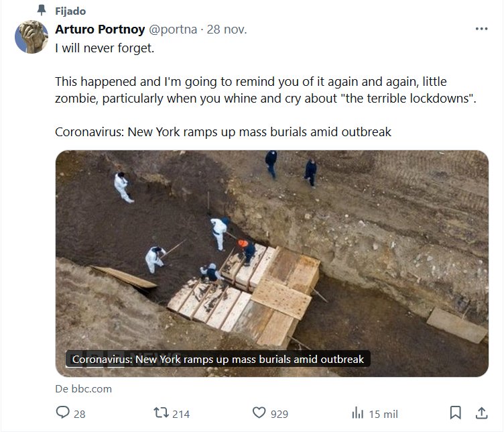Open the BBC mass burials article image
The width and height of the screenshot is (504, 432).
click(x=271, y=255)
